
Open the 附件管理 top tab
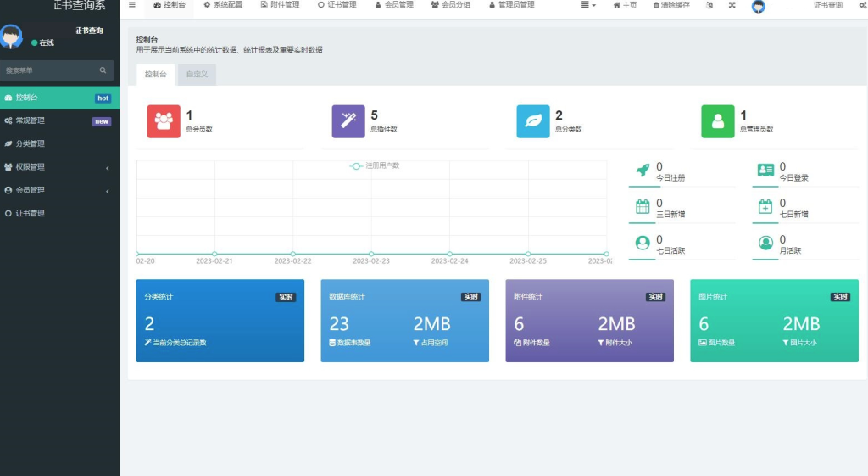(280, 5)
